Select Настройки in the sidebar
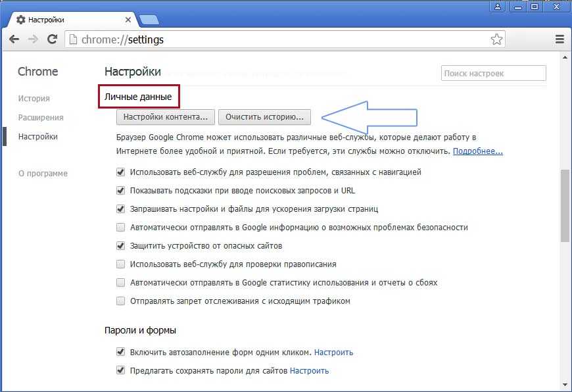572x392 pixels. pos(38,137)
